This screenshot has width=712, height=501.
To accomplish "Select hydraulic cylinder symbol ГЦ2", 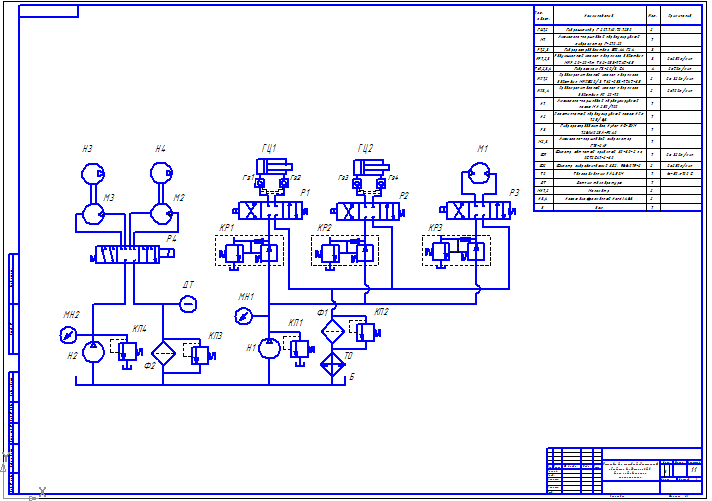I will tap(371, 167).
